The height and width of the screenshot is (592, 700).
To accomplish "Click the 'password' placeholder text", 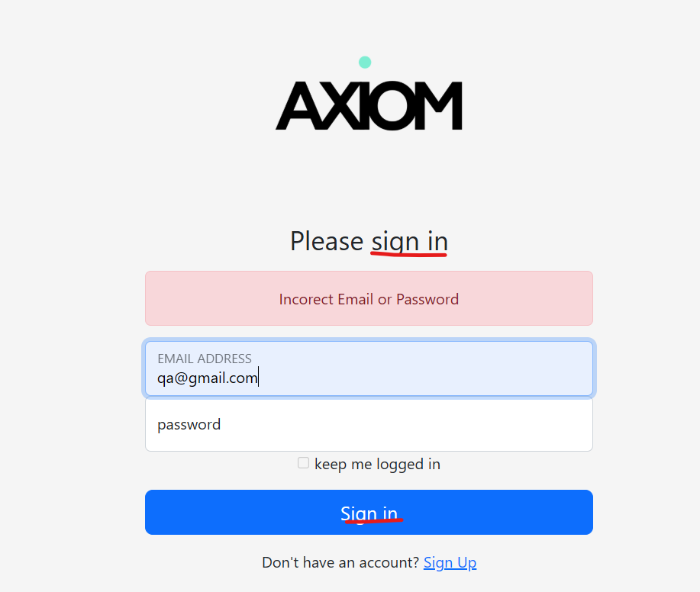I will [x=189, y=424].
